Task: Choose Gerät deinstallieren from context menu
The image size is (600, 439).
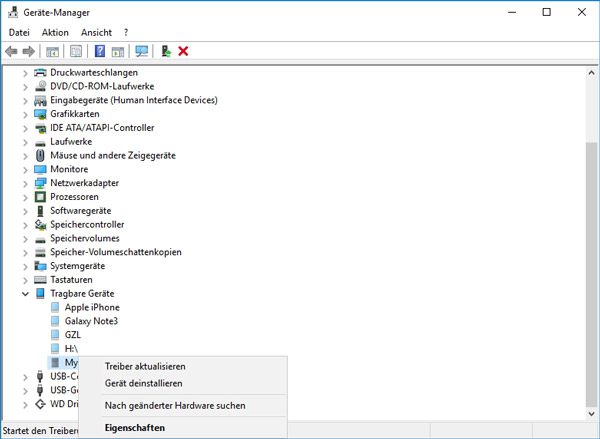Action: click(x=143, y=383)
